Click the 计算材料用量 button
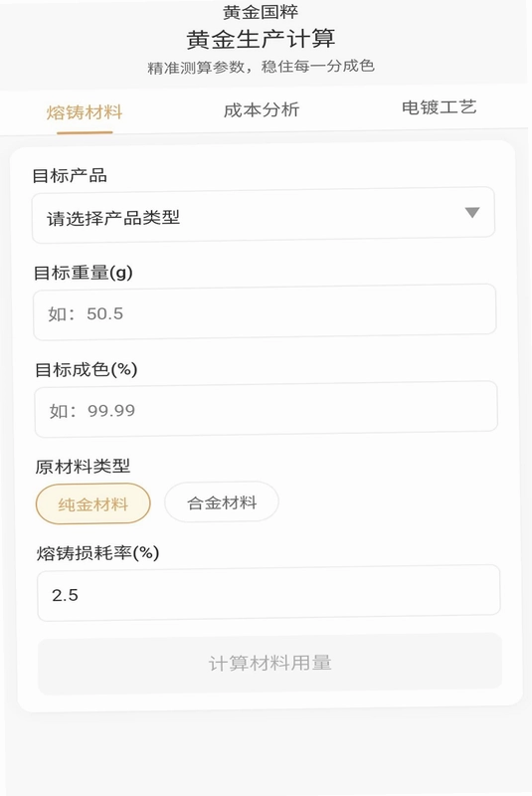 pos(269,663)
